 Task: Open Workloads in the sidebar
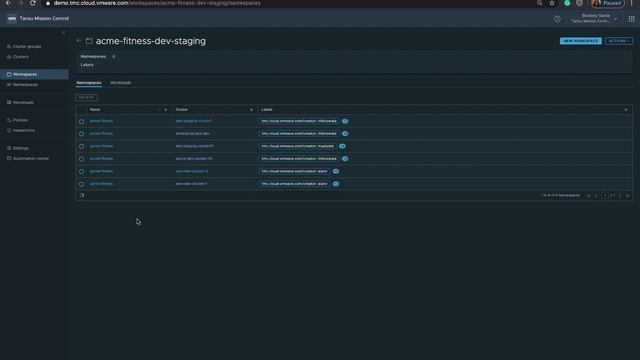coord(20,102)
